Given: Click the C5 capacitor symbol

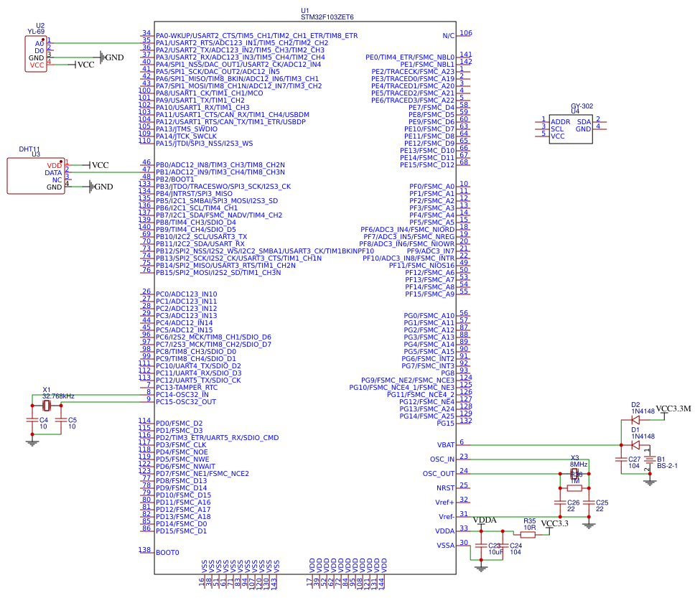Looking at the screenshot, I should click(61, 420).
